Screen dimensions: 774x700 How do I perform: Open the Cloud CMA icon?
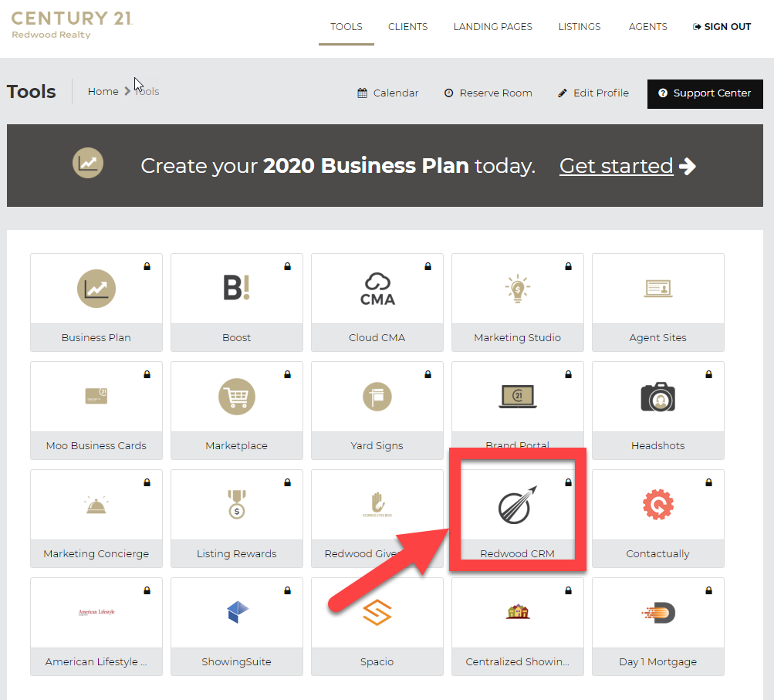(377, 289)
